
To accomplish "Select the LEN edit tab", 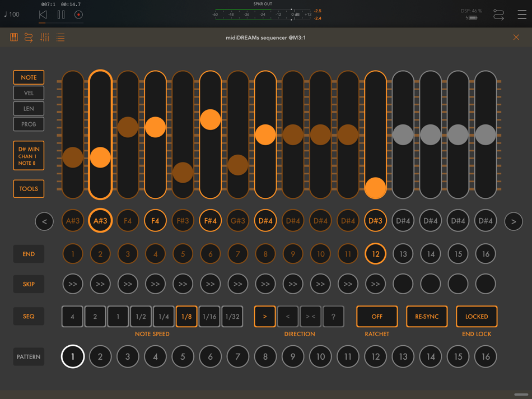I will click(29, 109).
